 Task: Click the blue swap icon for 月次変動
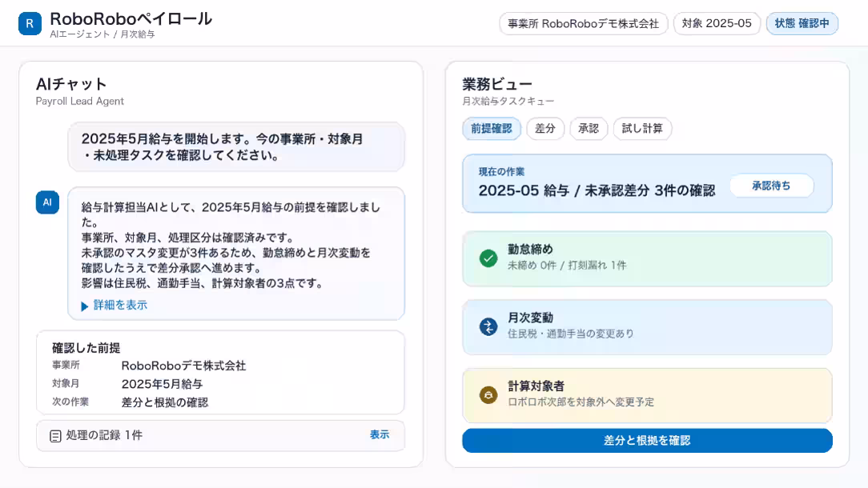pyautogui.click(x=488, y=327)
